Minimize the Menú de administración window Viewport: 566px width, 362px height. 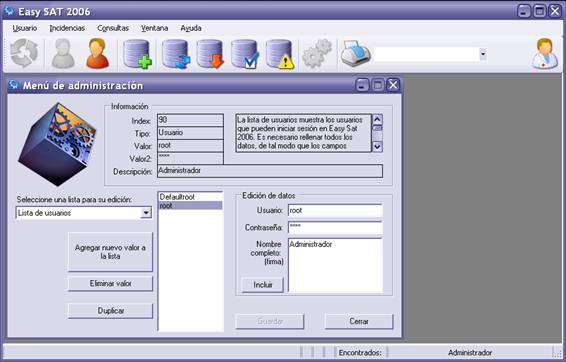pyautogui.click(x=362, y=85)
